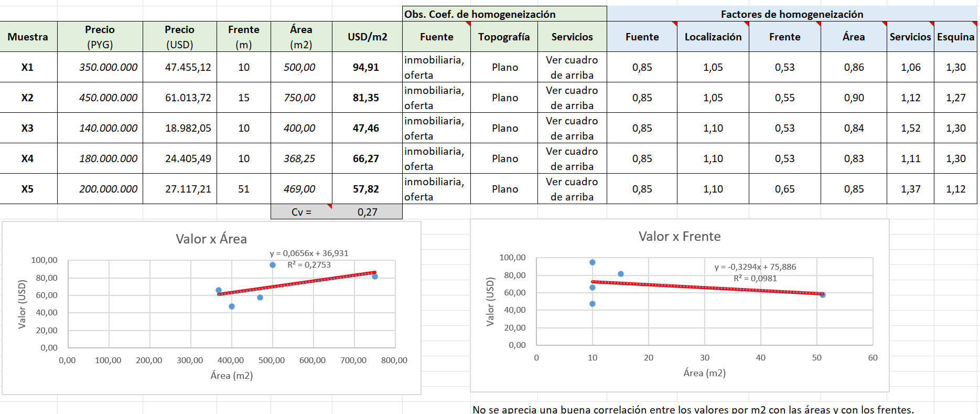Click the X3 sample name cell
The image size is (980, 414).
coord(27,128)
